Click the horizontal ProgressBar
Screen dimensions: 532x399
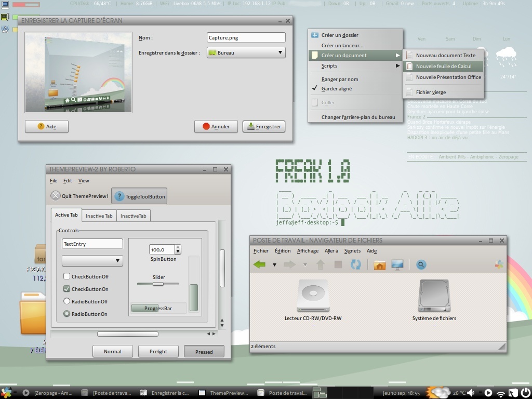click(159, 308)
